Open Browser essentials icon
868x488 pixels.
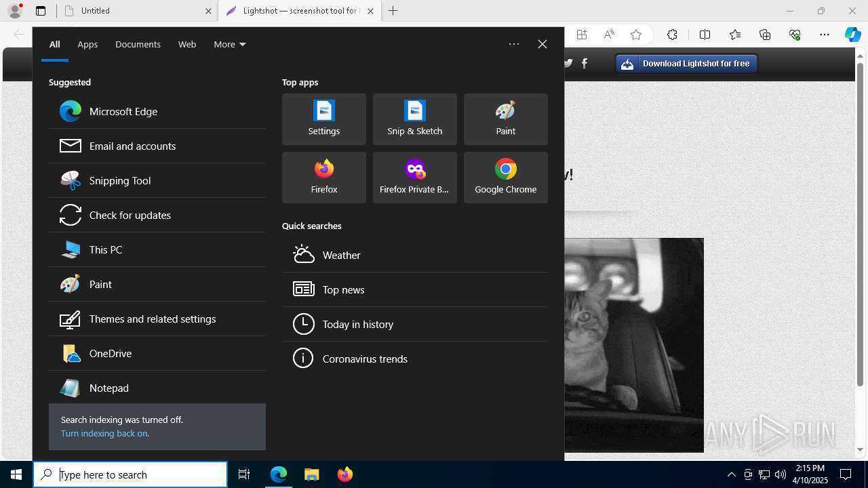795,35
